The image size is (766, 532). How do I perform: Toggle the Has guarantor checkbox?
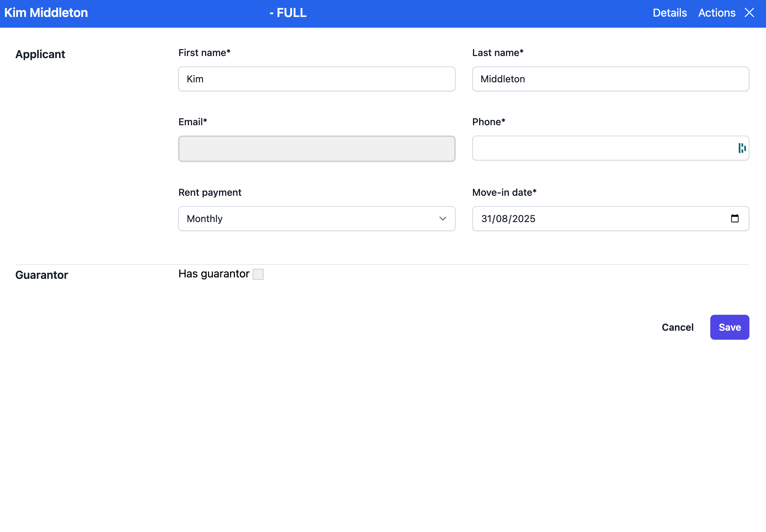[258, 274]
